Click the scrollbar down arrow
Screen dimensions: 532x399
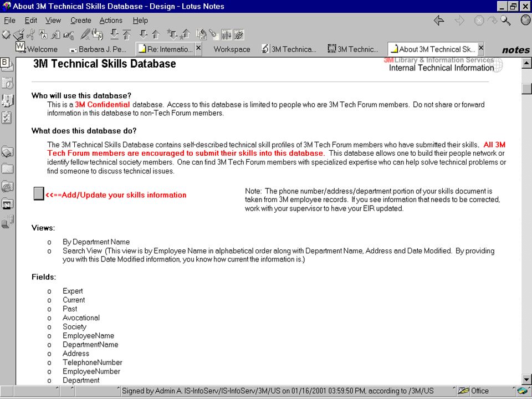(526, 379)
